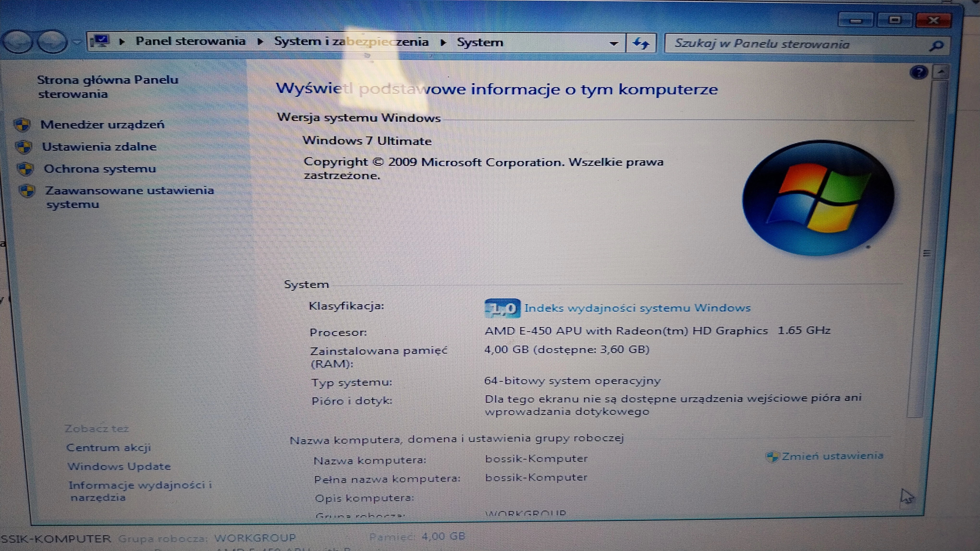Screen dimensions: 980x551
Task: Click the 1,0 performance rating badge
Action: (x=502, y=308)
